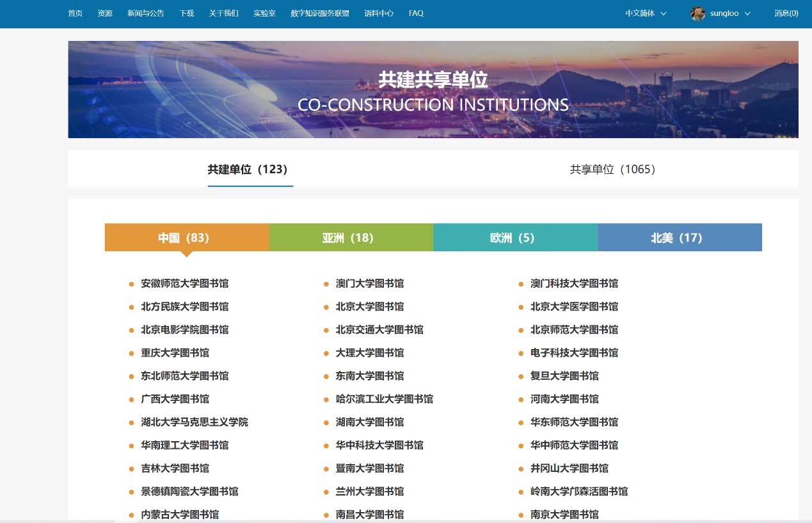Viewport: 812px width, 523px height.
Task: Click 南京大学图书馆 entry
Action: click(564, 514)
